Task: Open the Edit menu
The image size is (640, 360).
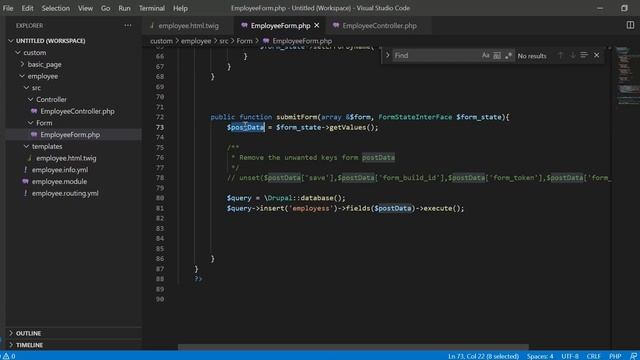Action: [27, 8]
